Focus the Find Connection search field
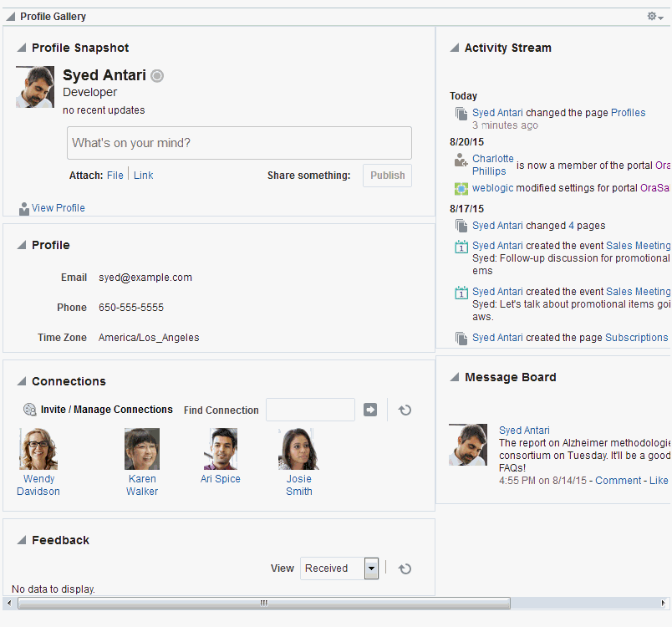Image resolution: width=672 pixels, height=627 pixels. tap(310, 410)
